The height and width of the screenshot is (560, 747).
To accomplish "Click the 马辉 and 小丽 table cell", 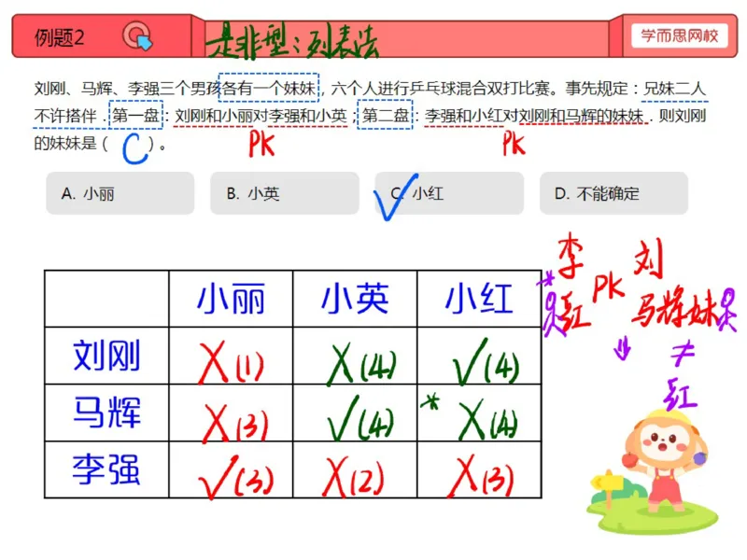I will pos(231,413).
